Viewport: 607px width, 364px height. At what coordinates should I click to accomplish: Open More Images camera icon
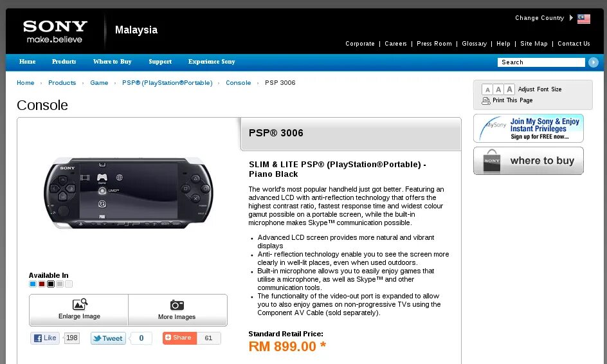(x=177, y=305)
